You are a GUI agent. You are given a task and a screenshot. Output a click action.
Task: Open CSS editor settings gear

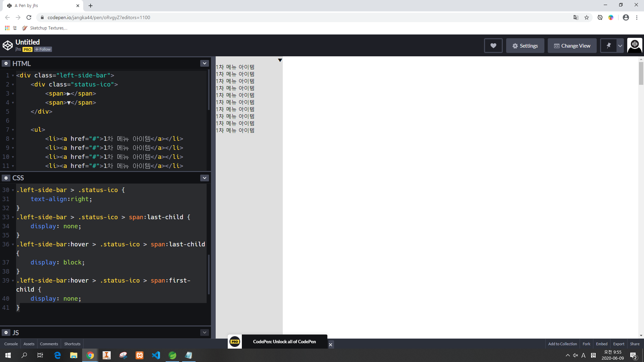tap(6, 178)
